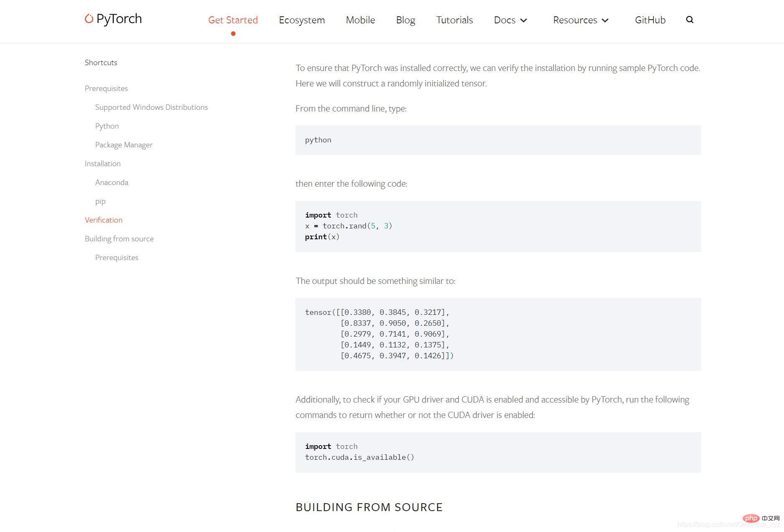This screenshot has width=784, height=532.
Task: Select the Package Manager shortcut
Action: coord(124,145)
